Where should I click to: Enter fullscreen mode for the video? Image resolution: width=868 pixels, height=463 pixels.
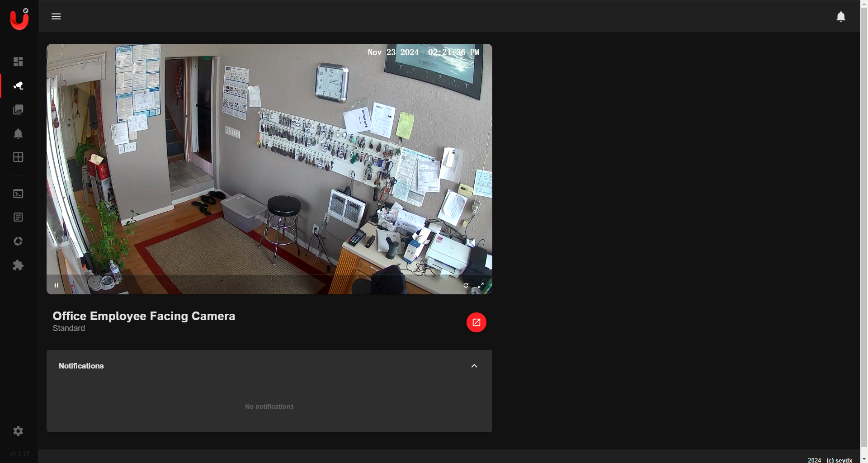(481, 285)
